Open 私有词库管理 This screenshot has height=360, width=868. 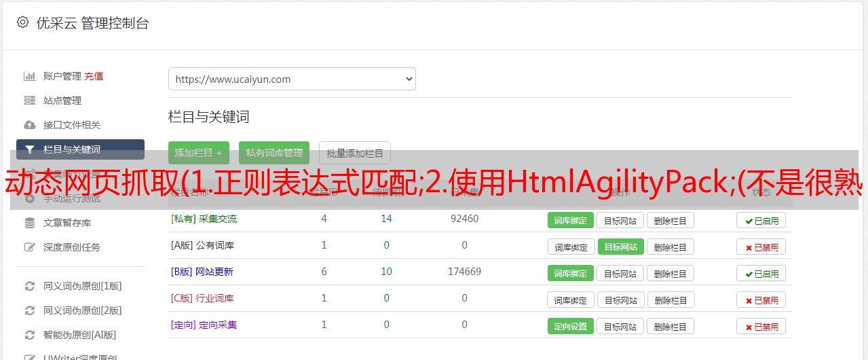pyautogui.click(x=274, y=153)
